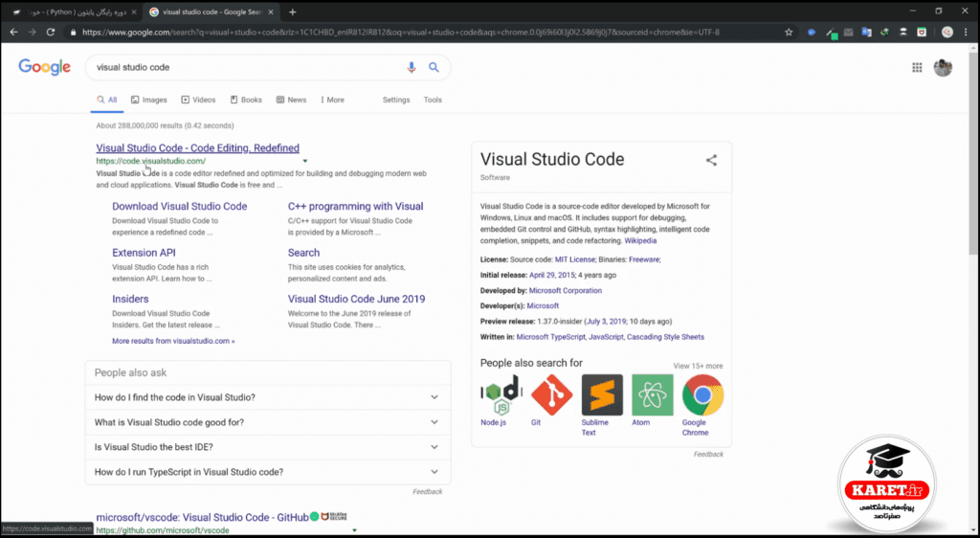
Task: Click into the Google search box
Action: pos(247,67)
